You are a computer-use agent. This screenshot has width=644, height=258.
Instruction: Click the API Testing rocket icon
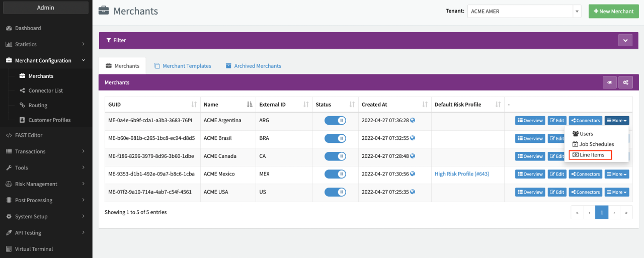[9, 233]
